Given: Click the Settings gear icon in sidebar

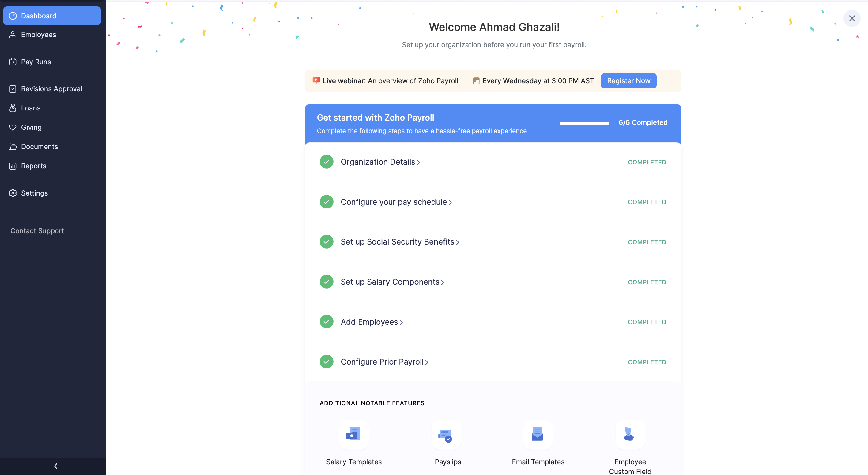Looking at the screenshot, I should (x=13, y=193).
